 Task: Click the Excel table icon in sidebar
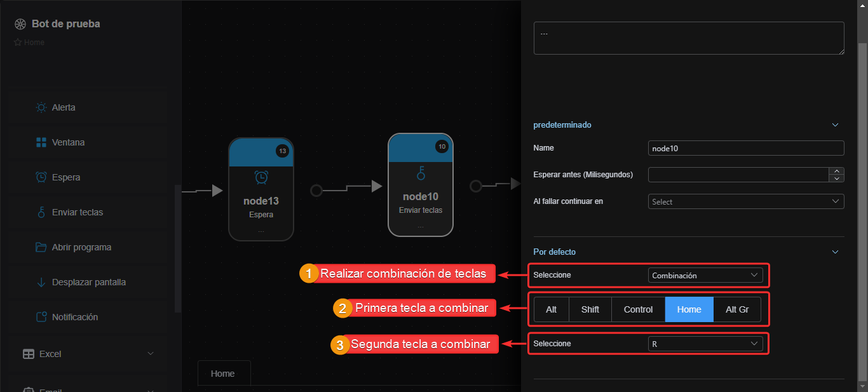[29, 354]
